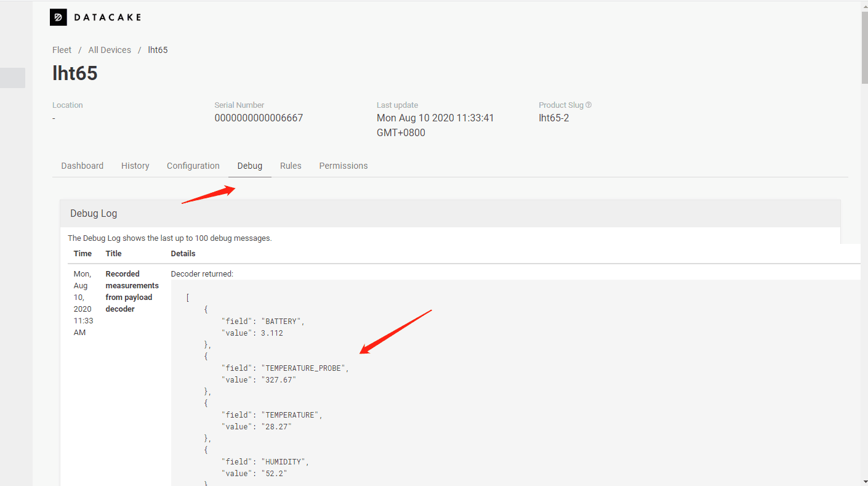Click the lht65 breadcrumb entry
The height and width of the screenshot is (486, 868).
[x=158, y=50]
